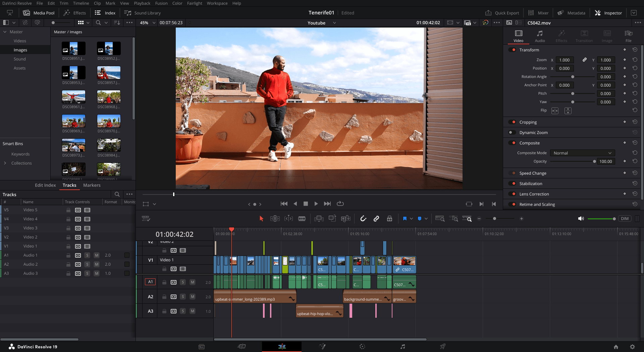The image size is (644, 352).
Task: Open marker color dropdown arrow
Action: (x=426, y=219)
